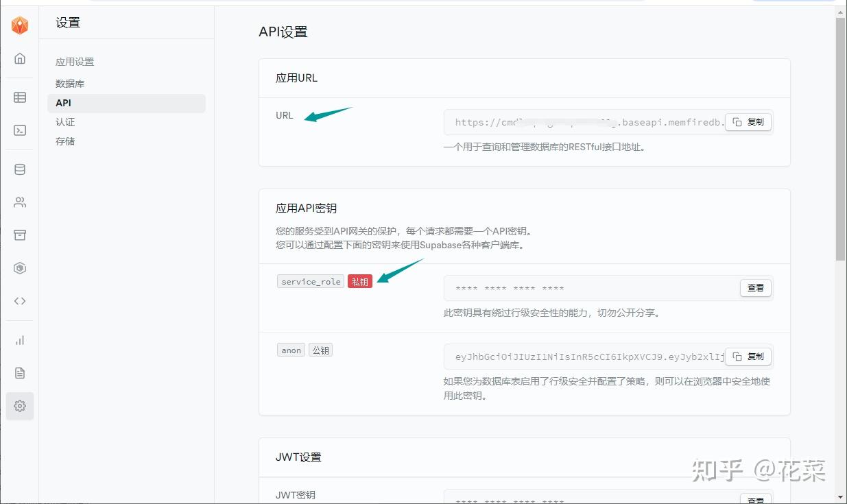This screenshot has height=504, width=847.
Task: Click the MemFire logo at top left
Action: coord(19,25)
